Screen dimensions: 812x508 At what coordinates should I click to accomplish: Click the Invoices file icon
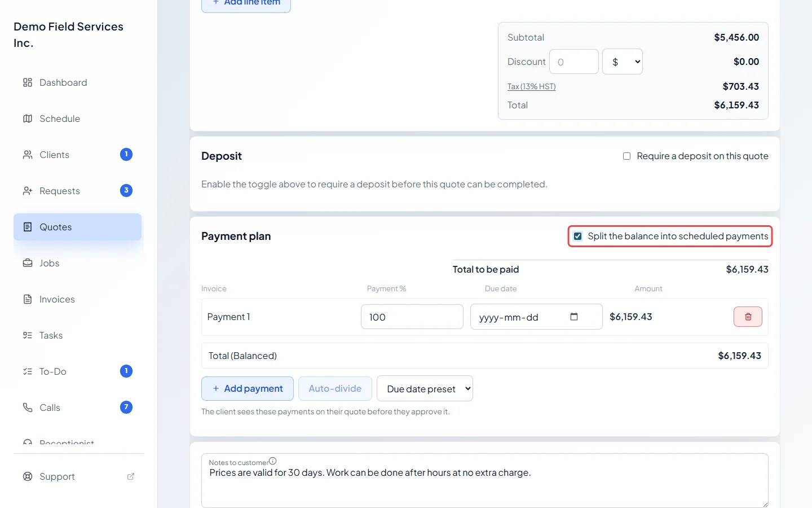click(x=28, y=299)
